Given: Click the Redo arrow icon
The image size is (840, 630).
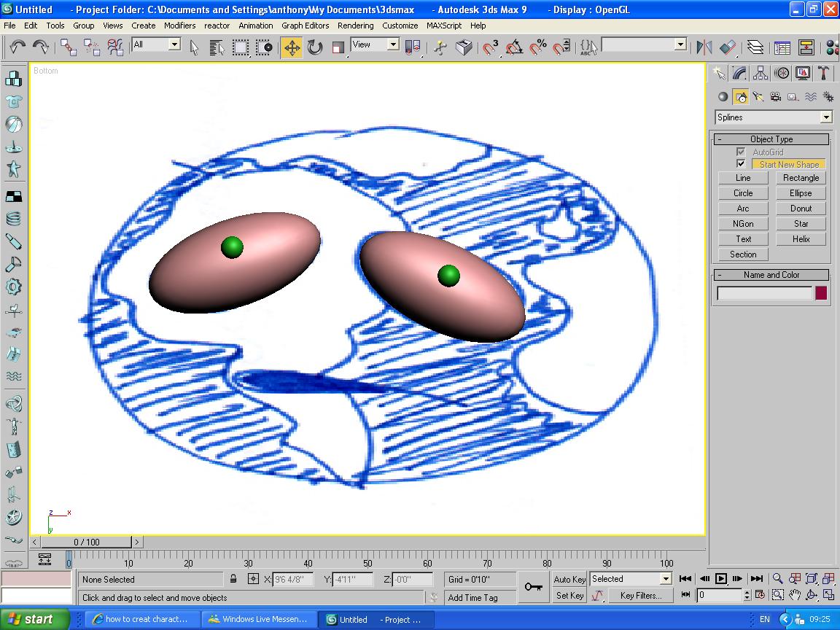Looking at the screenshot, I should click(x=41, y=47).
